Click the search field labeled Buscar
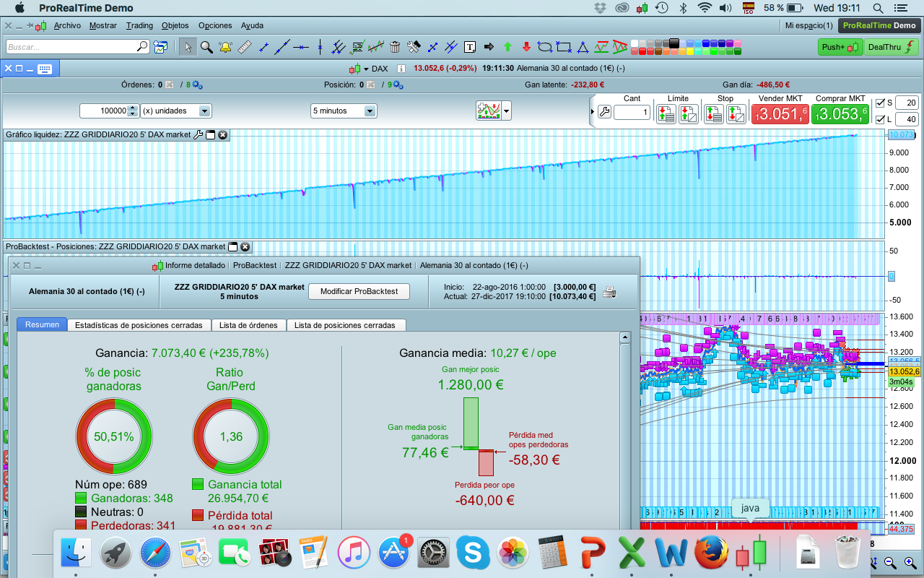The image size is (924, 578). point(72,47)
